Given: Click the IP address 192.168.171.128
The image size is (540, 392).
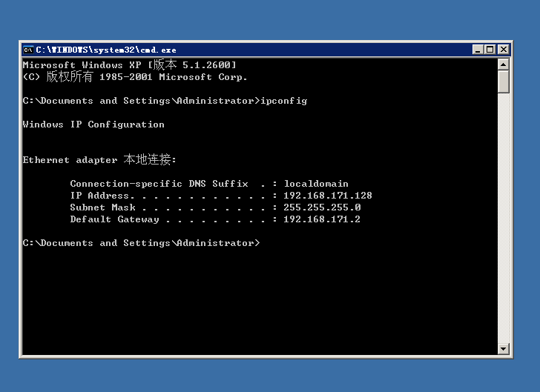Looking at the screenshot, I should point(328,196).
